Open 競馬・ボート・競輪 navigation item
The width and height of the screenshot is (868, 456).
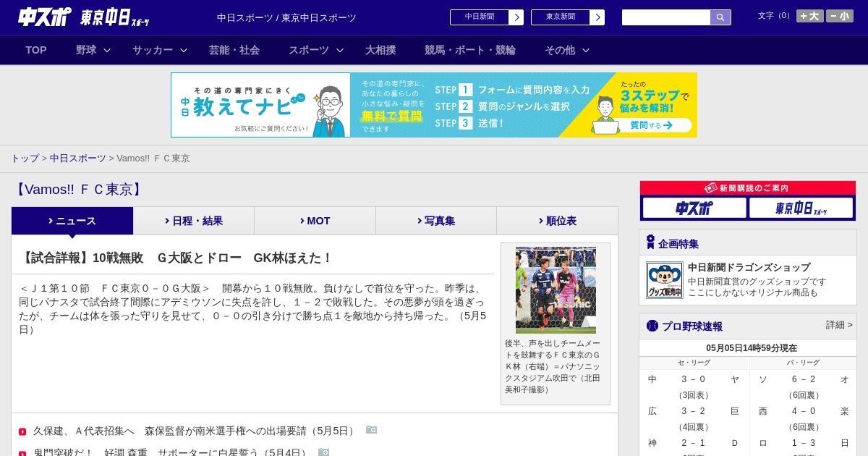pos(470,50)
